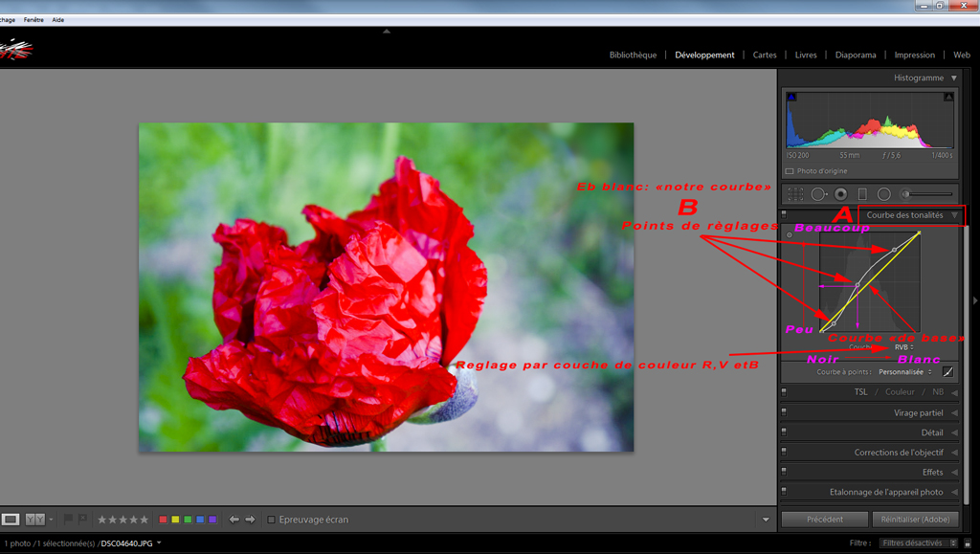The height and width of the screenshot is (554, 980).
Task: Toggle the Photo d'origine checkbox
Action: click(x=790, y=171)
